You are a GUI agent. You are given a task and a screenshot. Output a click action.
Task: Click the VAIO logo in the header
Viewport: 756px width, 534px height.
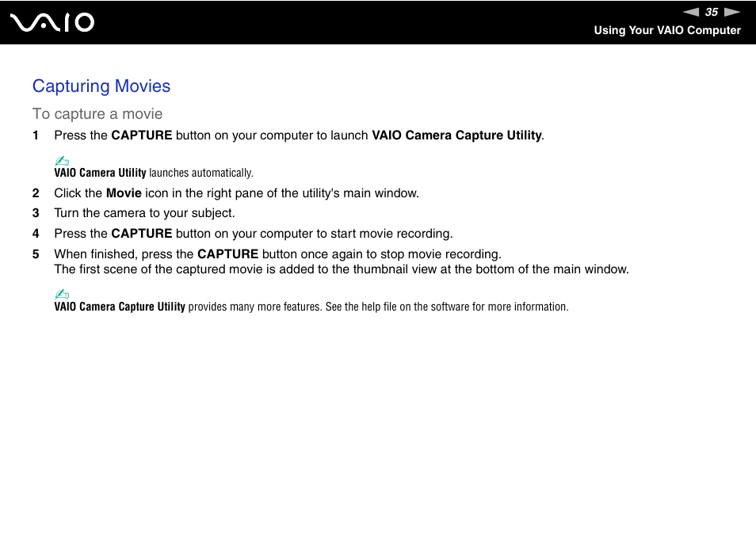coord(52,23)
